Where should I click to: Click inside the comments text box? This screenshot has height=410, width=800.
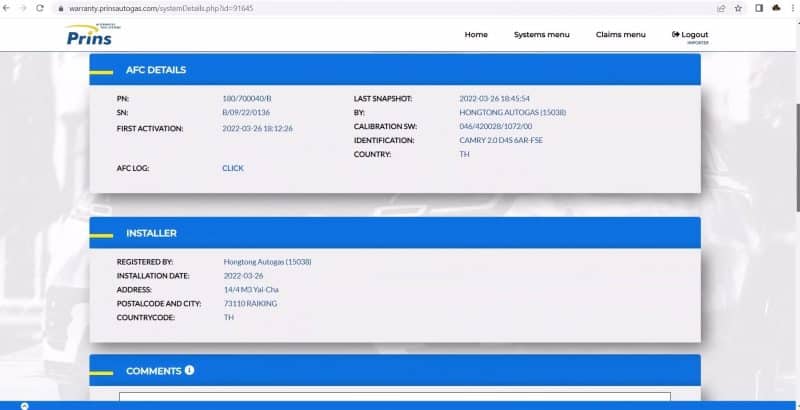[395, 396]
